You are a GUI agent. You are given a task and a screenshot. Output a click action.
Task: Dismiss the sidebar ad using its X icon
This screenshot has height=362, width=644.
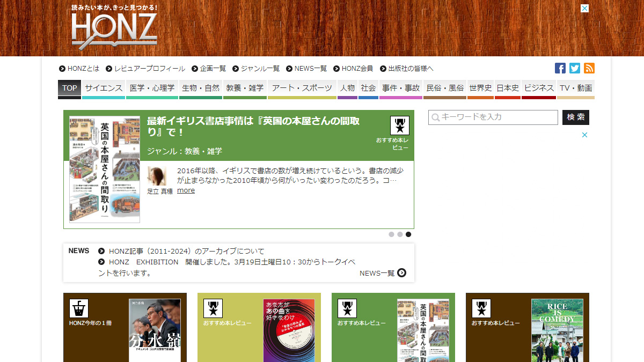584,135
